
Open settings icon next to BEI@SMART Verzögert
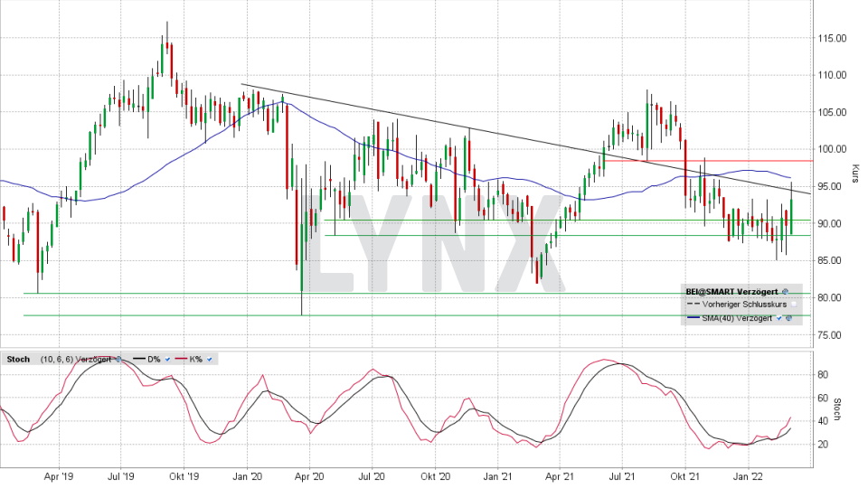pyautogui.click(x=785, y=292)
